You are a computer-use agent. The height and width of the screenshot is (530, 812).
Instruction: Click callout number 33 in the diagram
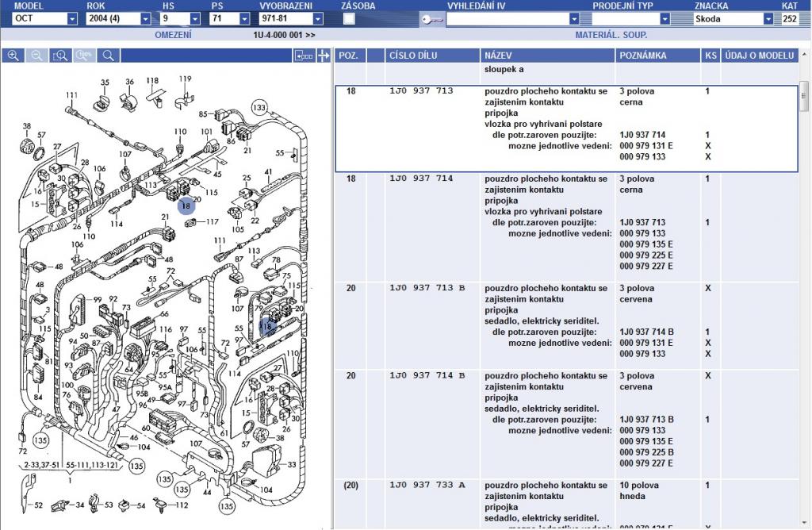point(292,464)
